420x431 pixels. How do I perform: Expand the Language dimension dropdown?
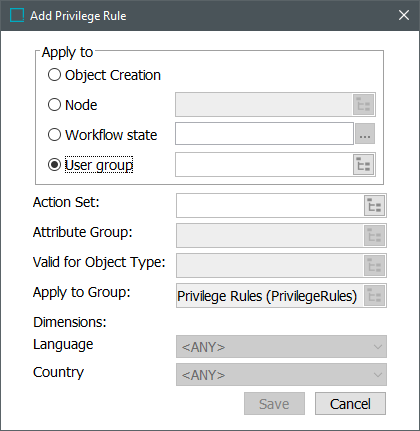click(281, 347)
